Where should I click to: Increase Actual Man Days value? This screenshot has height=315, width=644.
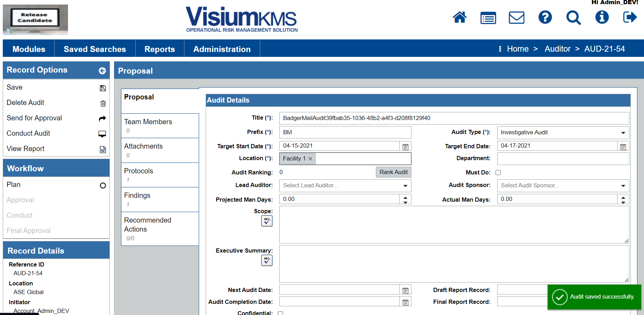[x=623, y=197]
